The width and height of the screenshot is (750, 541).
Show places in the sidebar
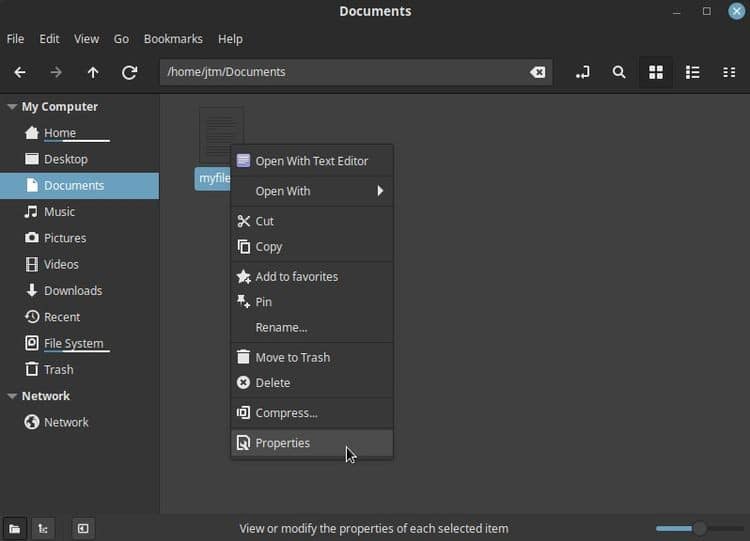click(14, 529)
